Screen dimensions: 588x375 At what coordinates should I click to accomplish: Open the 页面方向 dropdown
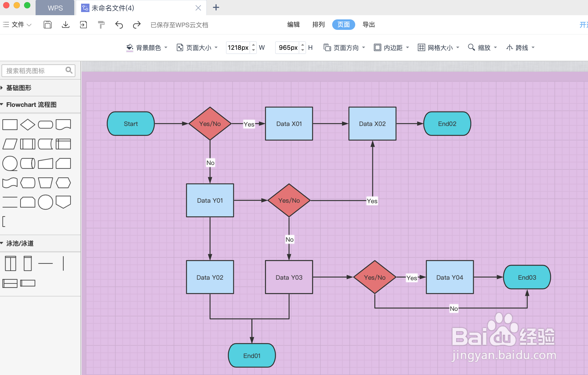tap(344, 48)
